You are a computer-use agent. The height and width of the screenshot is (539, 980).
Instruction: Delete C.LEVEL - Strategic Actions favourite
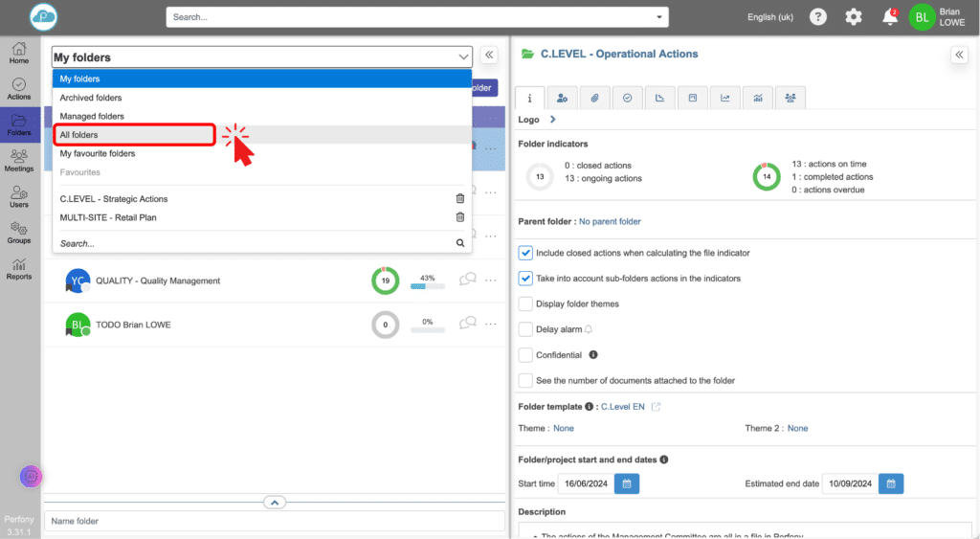click(460, 199)
